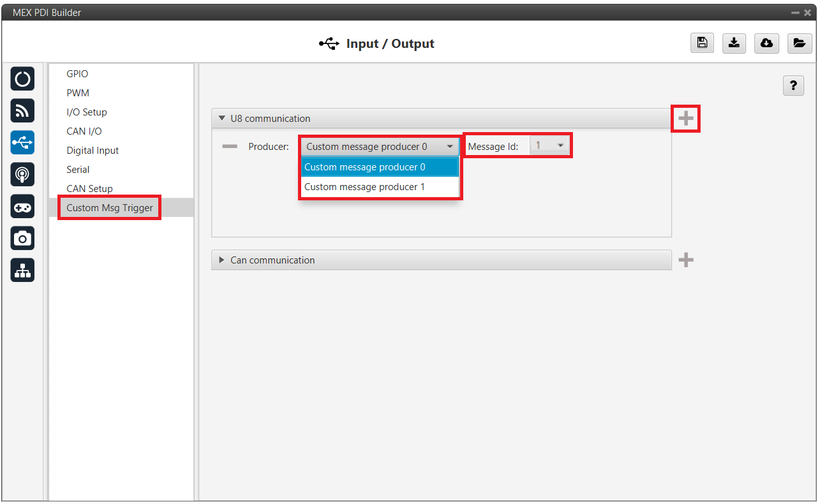Expand the Can communication section

click(x=222, y=260)
